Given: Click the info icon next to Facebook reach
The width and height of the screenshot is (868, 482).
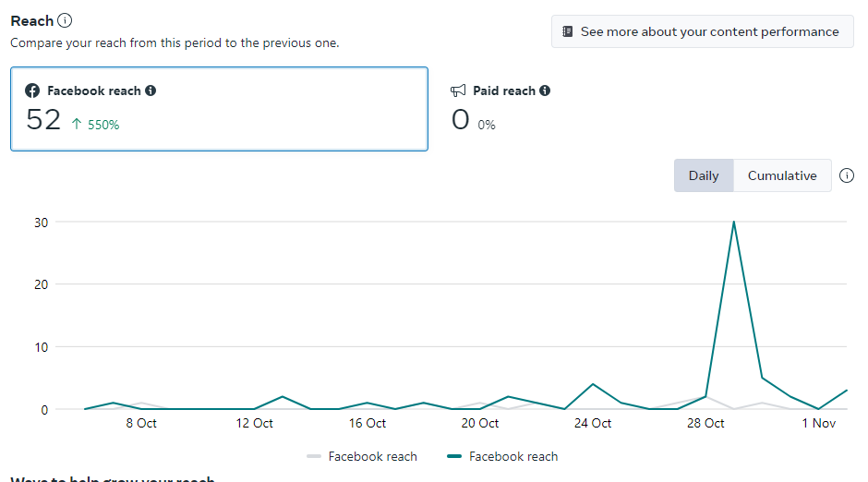Looking at the screenshot, I should pos(151,90).
